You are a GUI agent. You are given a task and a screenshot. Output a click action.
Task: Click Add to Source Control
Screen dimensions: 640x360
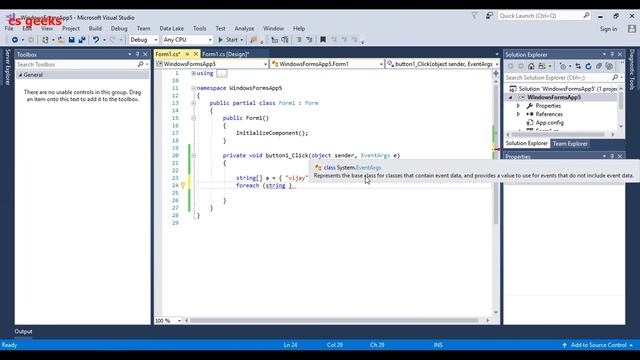pyautogui.click(x=598, y=345)
